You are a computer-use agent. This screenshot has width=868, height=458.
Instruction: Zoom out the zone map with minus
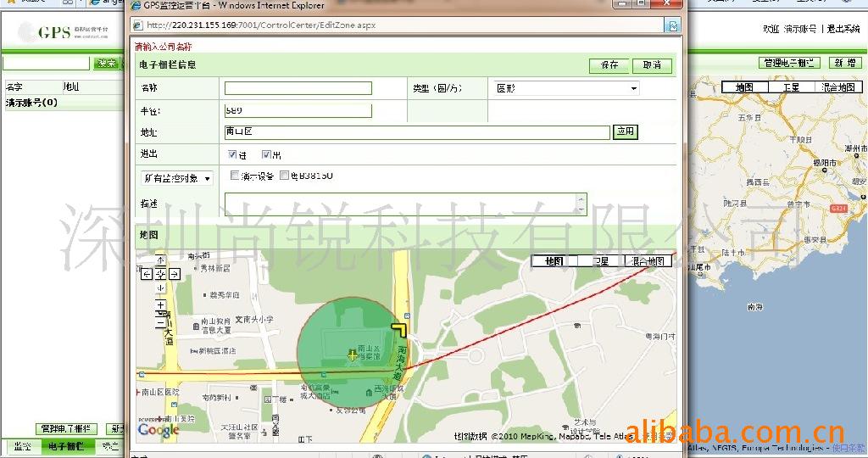coord(160,323)
